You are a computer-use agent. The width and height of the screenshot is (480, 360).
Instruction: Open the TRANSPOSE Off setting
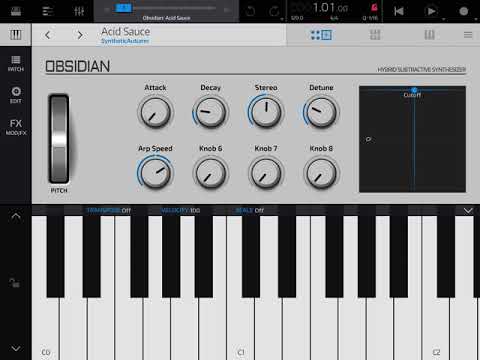[x=108, y=210]
